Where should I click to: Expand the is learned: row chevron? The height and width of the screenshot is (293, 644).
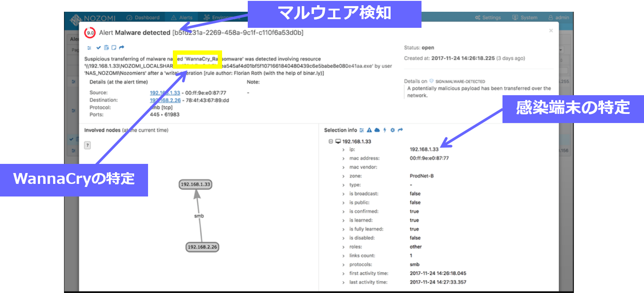[x=343, y=220]
